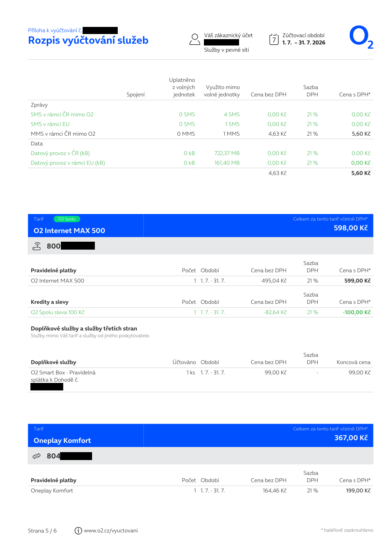The height and width of the screenshot is (555, 392).
Task: Click the Koncová cena column header
Action: pos(353,362)
